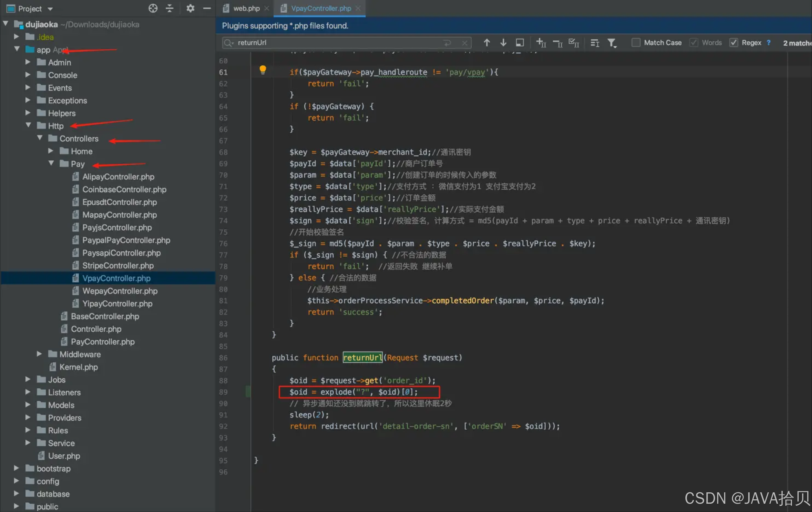Expand the Home folder

[x=50, y=151]
